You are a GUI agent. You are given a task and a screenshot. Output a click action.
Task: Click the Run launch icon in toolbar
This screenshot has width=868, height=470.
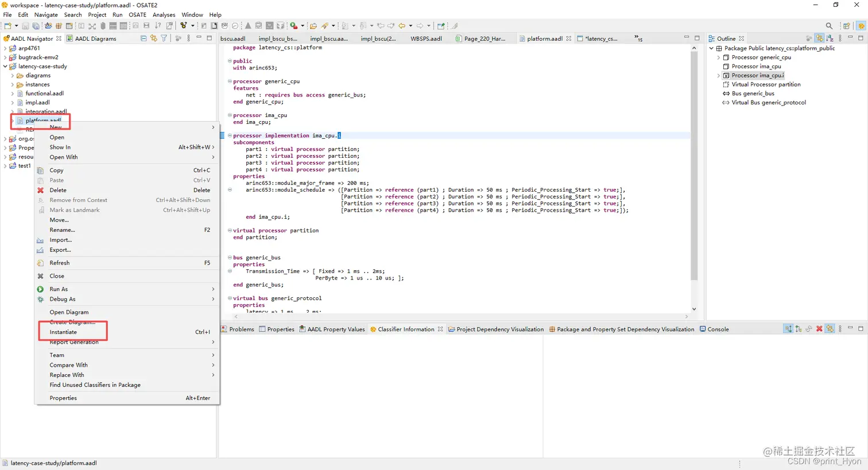[293, 26]
